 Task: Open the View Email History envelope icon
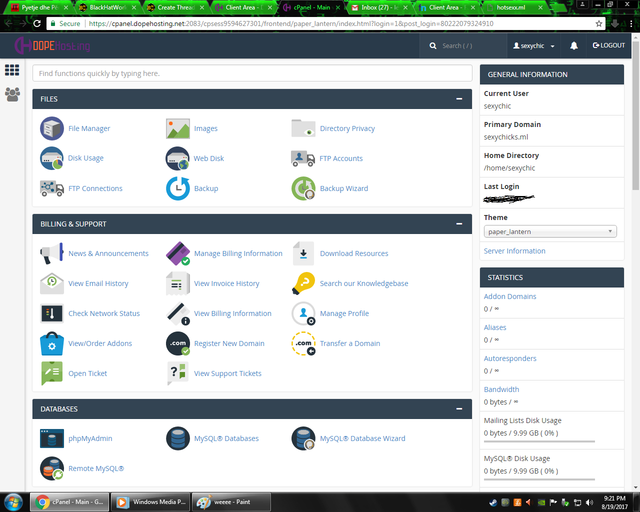(52, 283)
